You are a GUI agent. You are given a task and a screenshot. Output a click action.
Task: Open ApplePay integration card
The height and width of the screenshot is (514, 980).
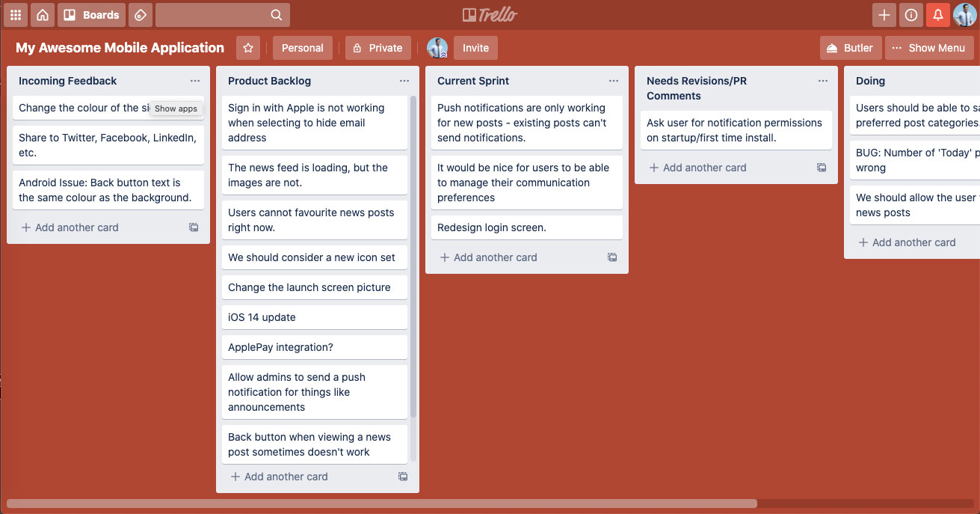tap(315, 347)
